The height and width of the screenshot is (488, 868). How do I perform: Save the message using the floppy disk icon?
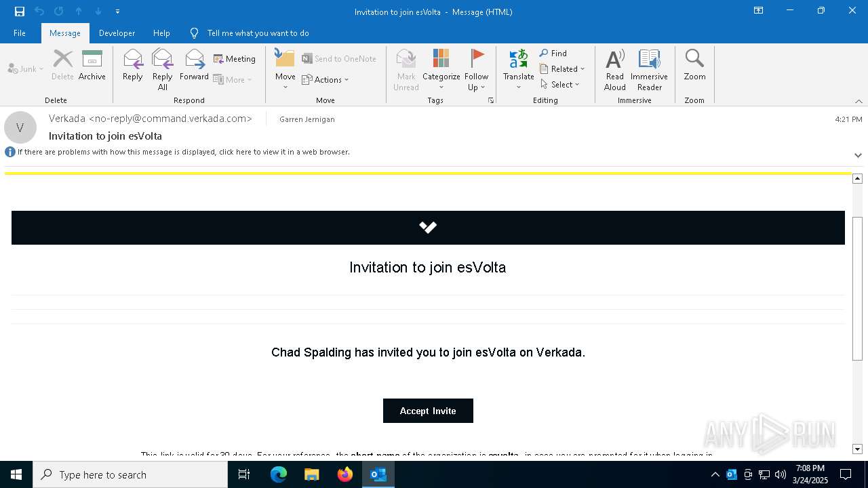[x=20, y=12]
